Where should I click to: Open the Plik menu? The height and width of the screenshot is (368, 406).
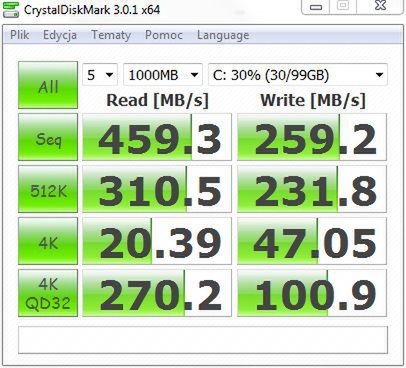[x=20, y=35]
